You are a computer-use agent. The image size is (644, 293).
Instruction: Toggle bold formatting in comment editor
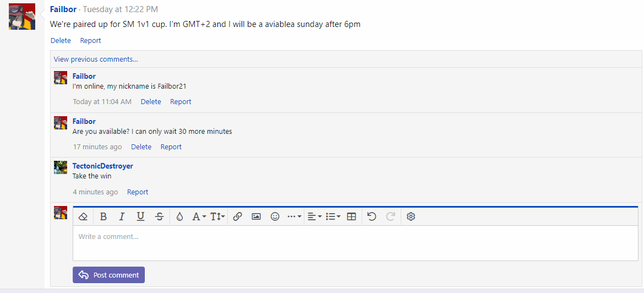pos(103,216)
